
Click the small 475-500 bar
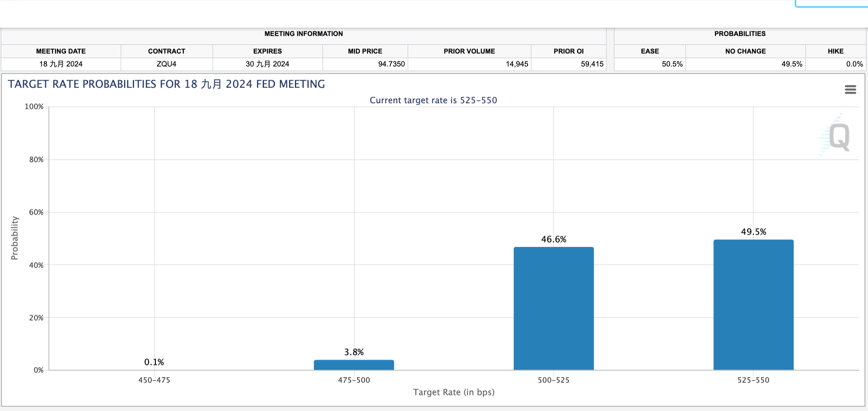click(354, 365)
